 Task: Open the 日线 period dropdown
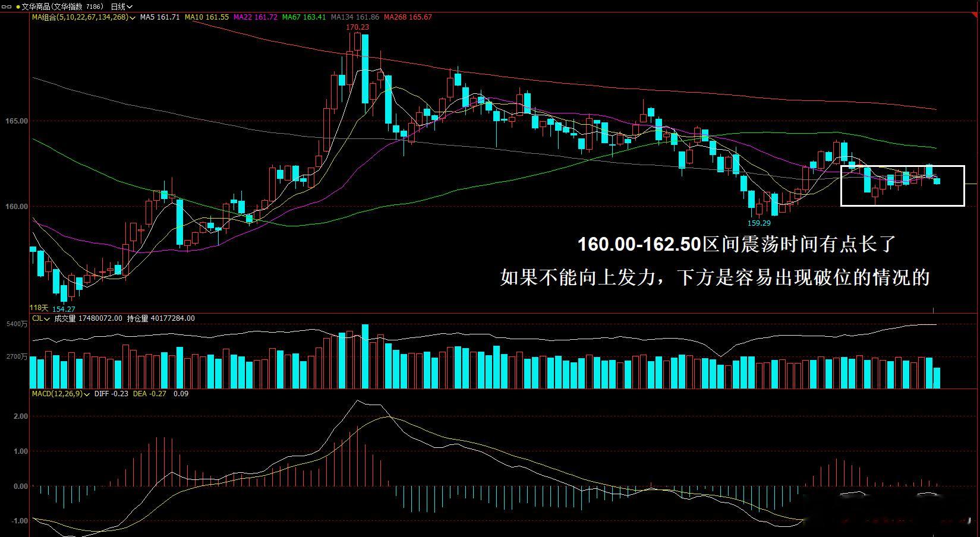tap(121, 7)
